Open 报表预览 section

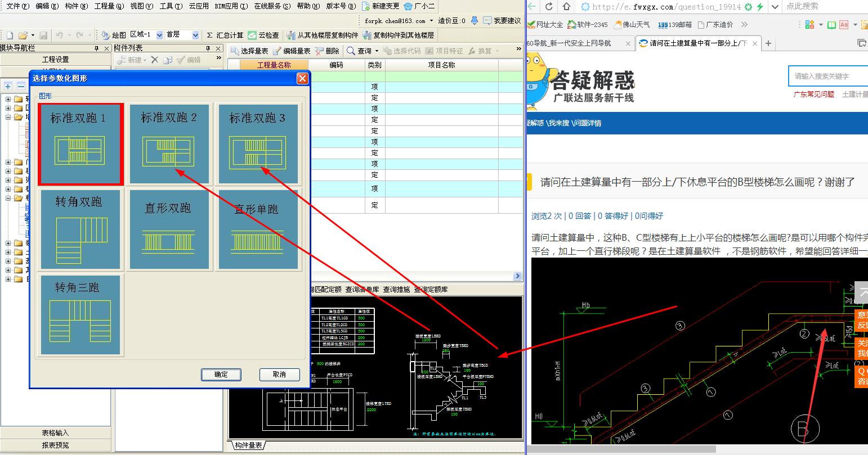pyautogui.click(x=55, y=445)
